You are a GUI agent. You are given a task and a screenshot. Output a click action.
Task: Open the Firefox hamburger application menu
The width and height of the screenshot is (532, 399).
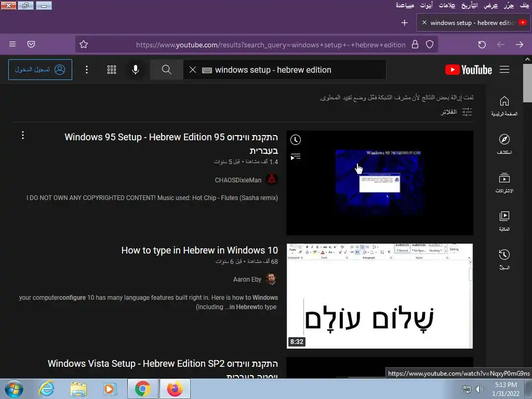[12, 44]
